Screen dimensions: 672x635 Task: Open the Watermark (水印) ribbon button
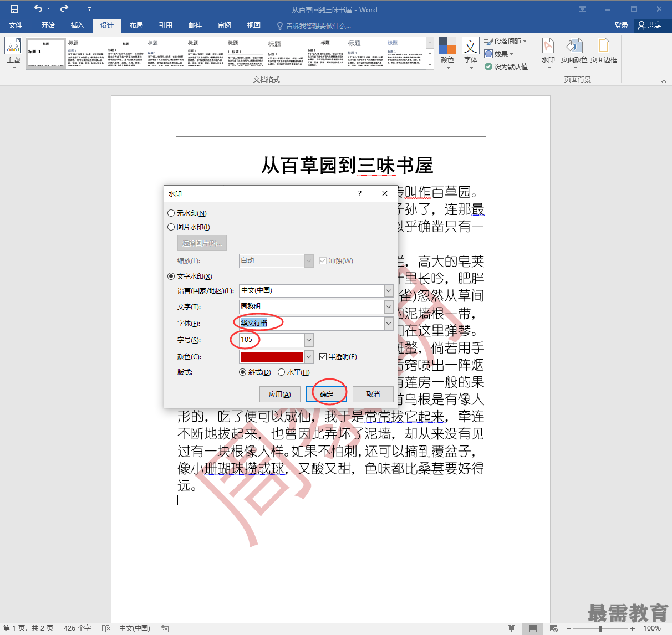point(548,53)
